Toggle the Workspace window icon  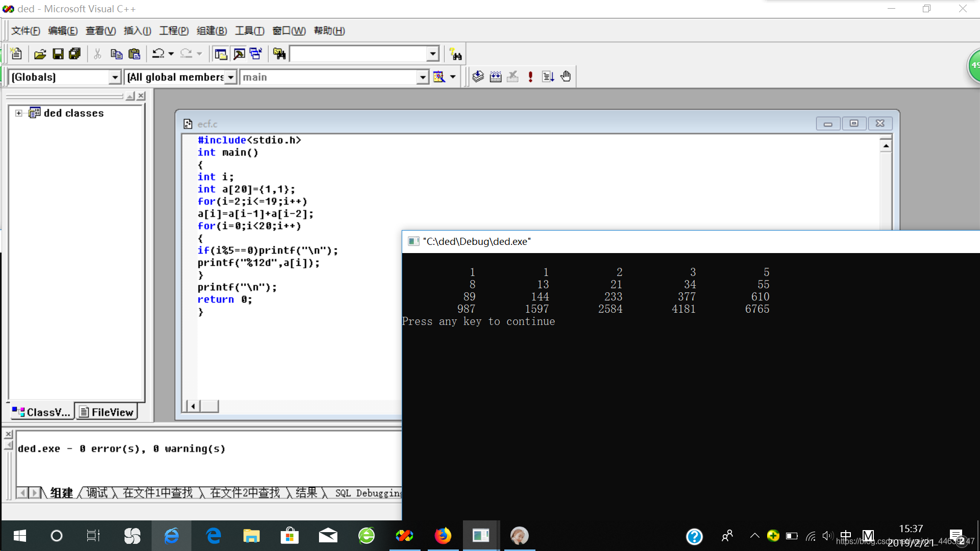[x=220, y=54]
